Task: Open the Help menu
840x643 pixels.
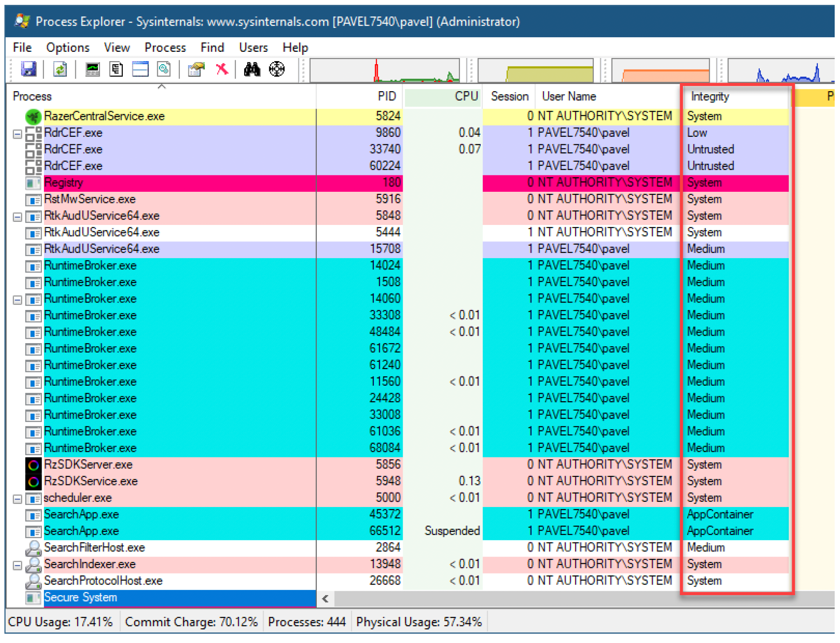Action: 295,47
